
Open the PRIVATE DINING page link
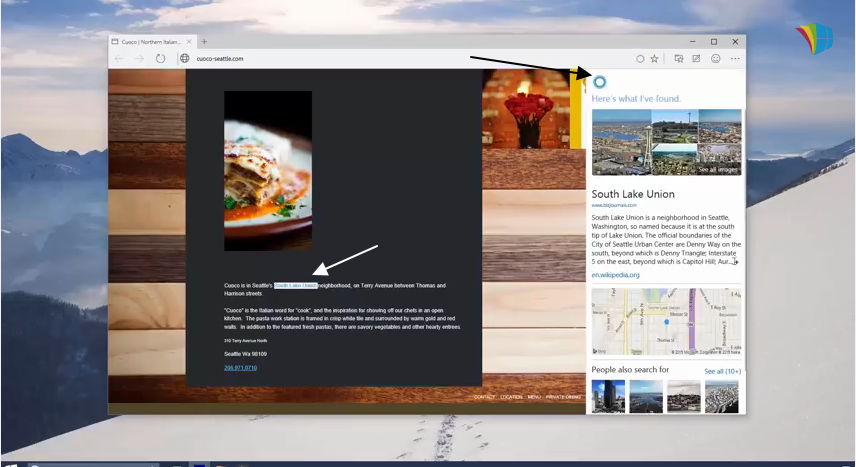[563, 397]
